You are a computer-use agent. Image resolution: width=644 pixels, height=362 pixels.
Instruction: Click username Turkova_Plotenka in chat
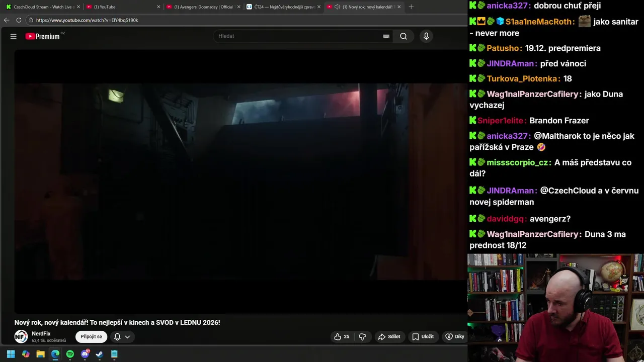523,79
